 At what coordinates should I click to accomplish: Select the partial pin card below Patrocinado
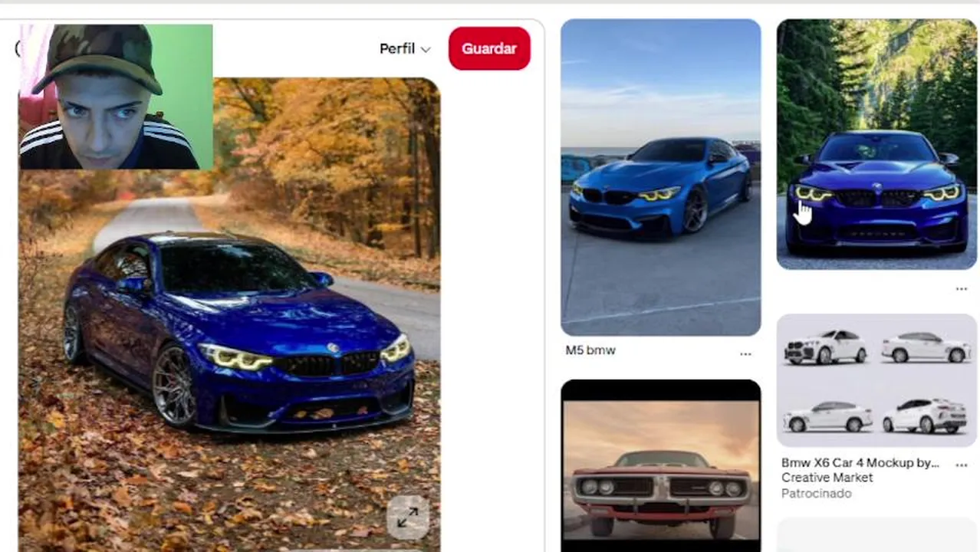pyautogui.click(x=877, y=535)
